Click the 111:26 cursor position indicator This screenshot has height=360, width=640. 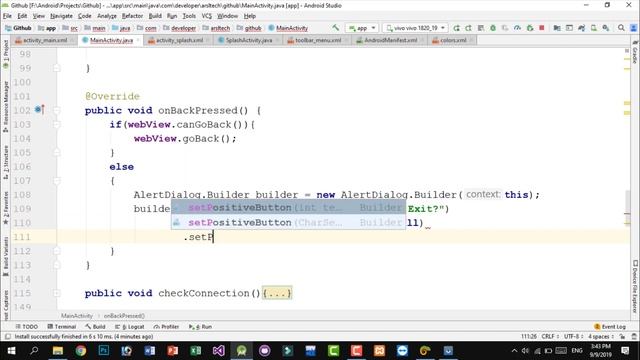pyautogui.click(x=529, y=336)
